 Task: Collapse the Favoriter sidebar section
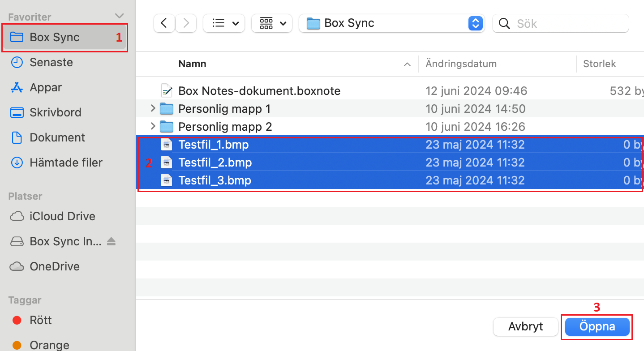(119, 17)
